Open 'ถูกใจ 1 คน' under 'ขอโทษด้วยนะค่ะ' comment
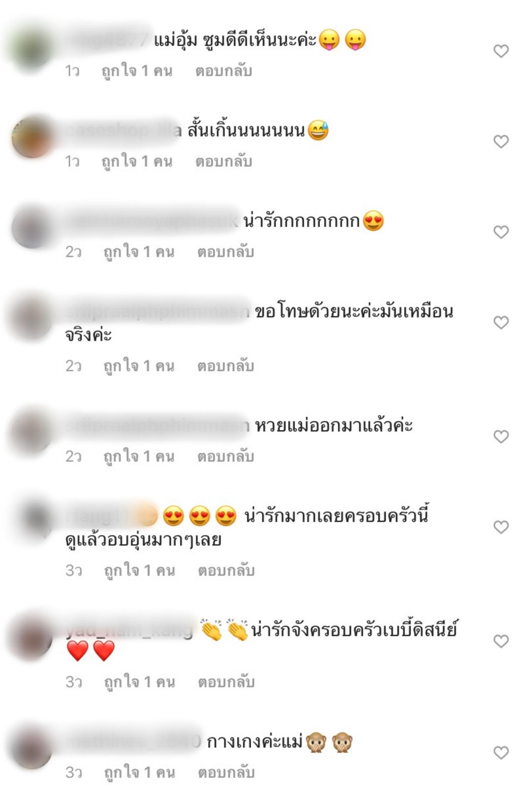Viewport: 532px width, 802px height. (x=139, y=366)
